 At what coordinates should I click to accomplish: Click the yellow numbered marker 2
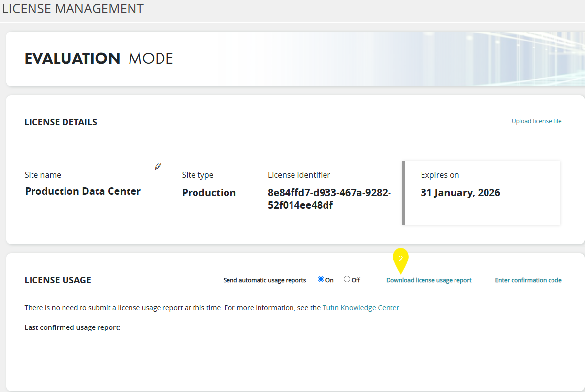point(401,259)
